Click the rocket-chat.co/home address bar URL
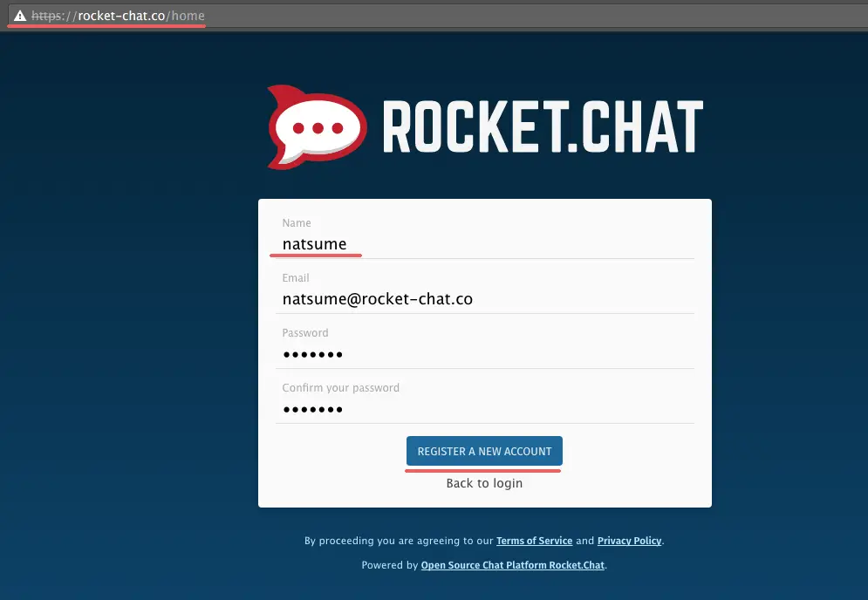 coord(118,16)
